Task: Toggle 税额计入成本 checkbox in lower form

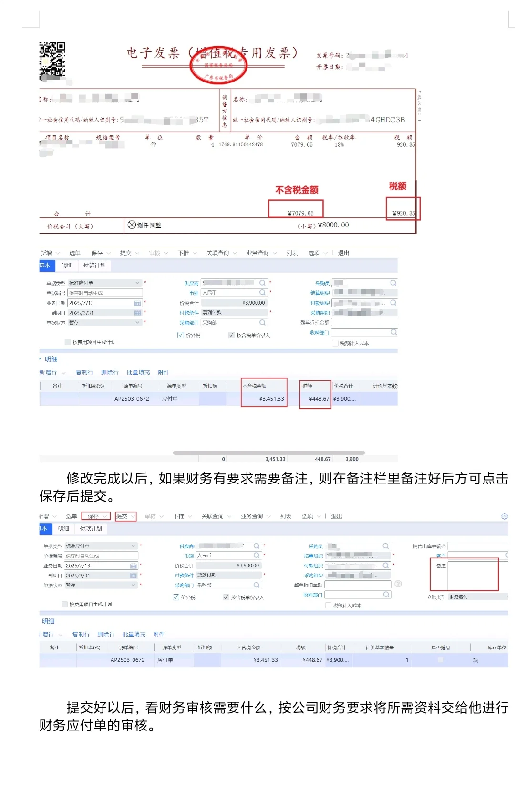Action: click(x=328, y=606)
